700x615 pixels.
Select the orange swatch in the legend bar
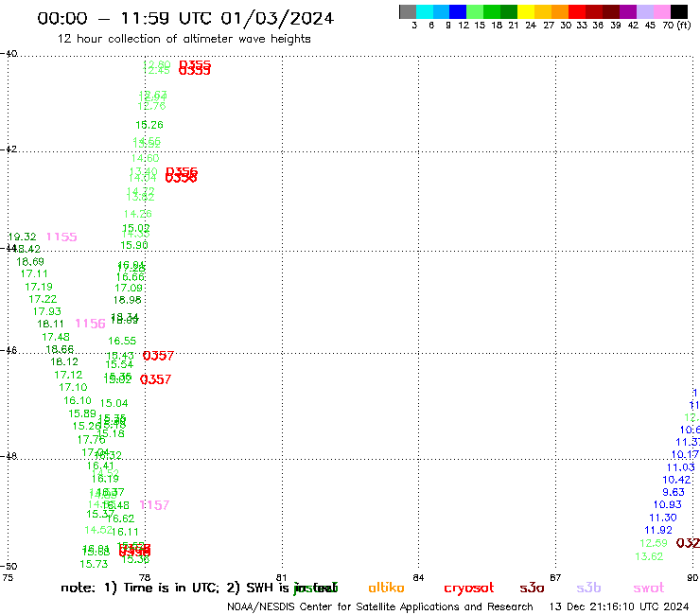coord(560,11)
